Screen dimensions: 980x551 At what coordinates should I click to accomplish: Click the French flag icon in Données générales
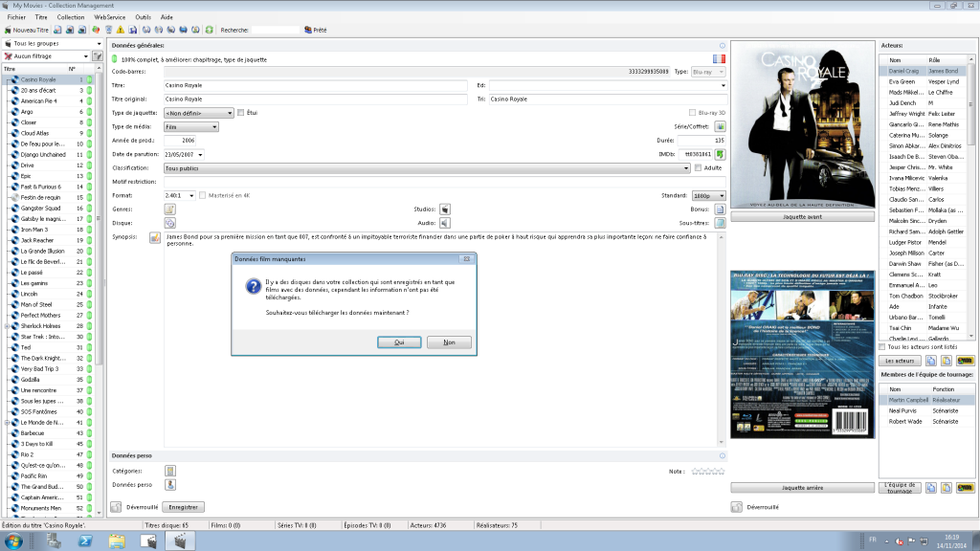point(719,58)
